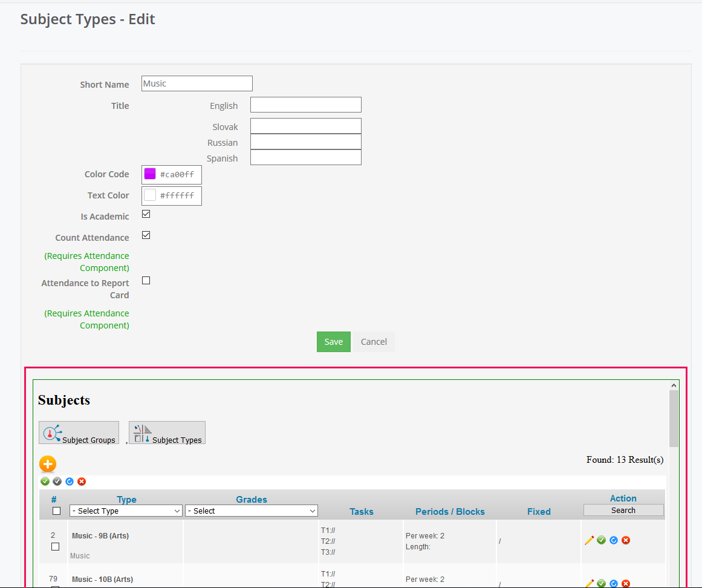Image resolution: width=702 pixels, height=588 pixels.
Task: Click the Color Code magenta swatch
Action: click(x=150, y=174)
